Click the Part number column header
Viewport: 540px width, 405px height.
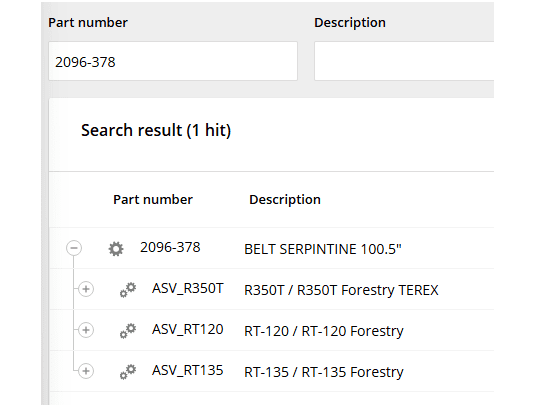pos(153,199)
